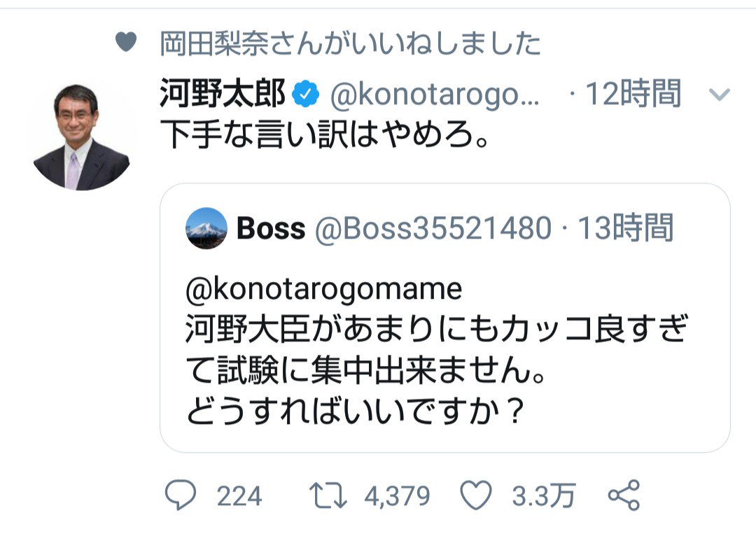Click the @Boss35521480 handle
The width and height of the screenshot is (756, 536).
coord(431,229)
